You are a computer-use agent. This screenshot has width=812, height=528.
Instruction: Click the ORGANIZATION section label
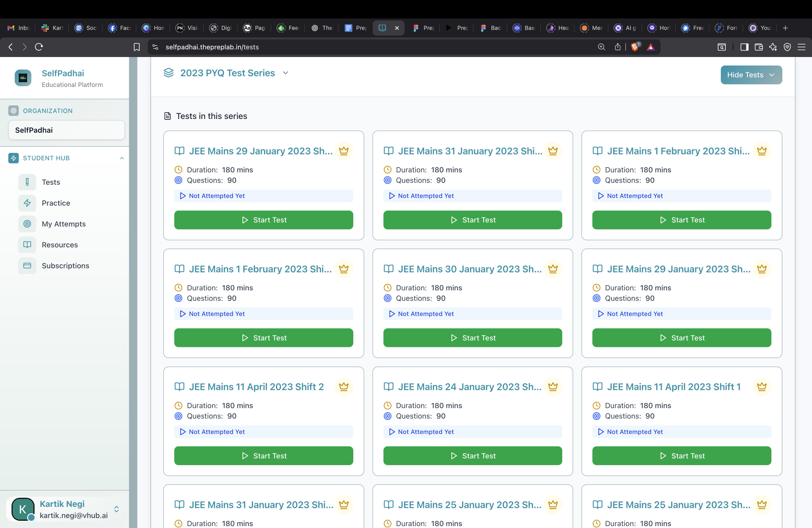tap(48, 111)
